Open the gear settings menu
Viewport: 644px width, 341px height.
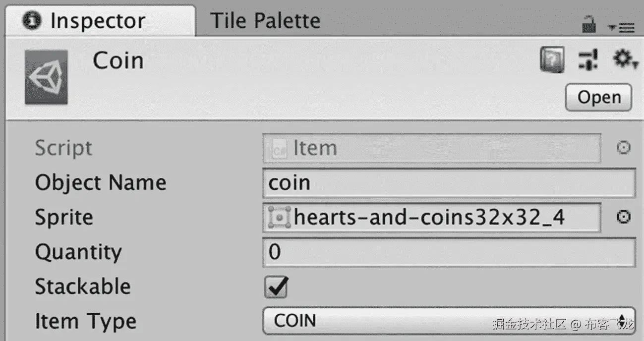click(x=623, y=60)
